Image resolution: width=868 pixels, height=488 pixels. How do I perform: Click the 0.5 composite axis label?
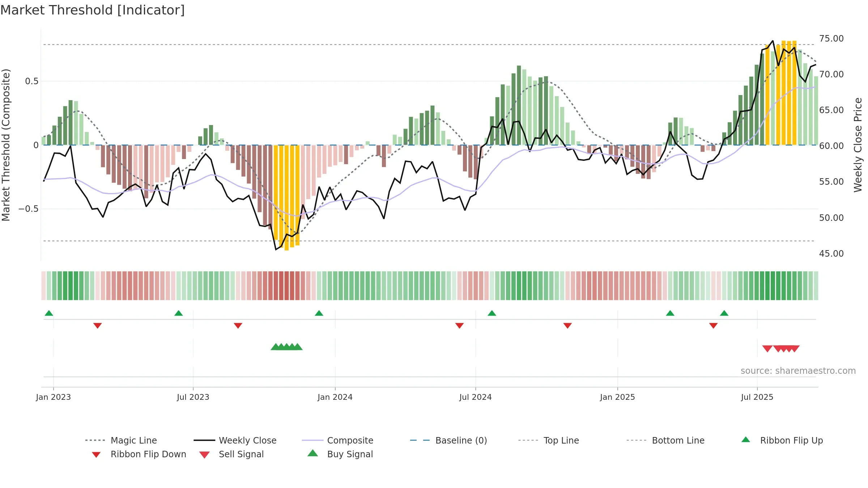pos(32,81)
